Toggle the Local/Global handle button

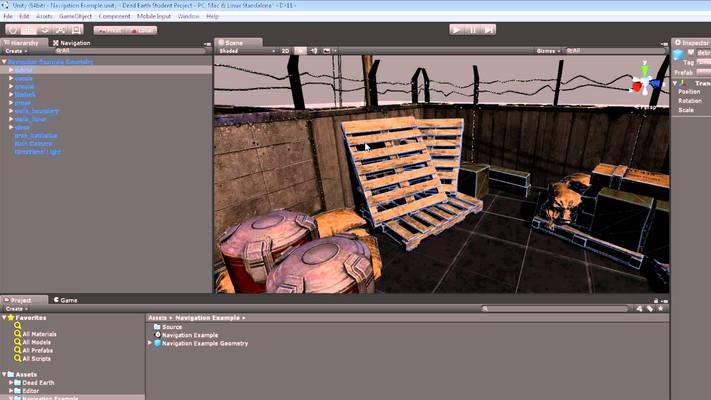point(141,30)
